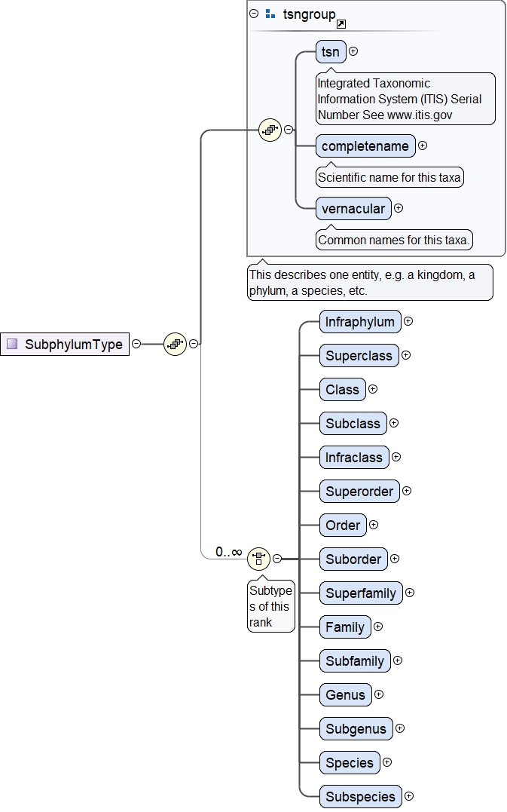Expand the Subfamily element

398,660
